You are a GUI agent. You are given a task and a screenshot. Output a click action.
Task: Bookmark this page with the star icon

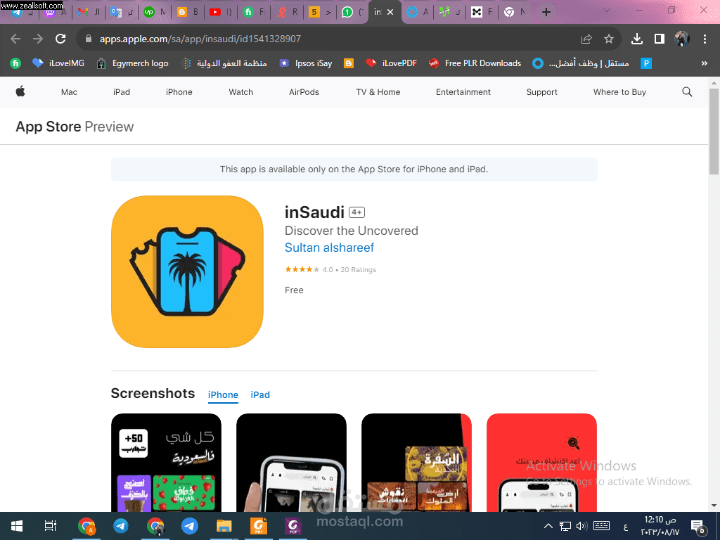point(609,39)
